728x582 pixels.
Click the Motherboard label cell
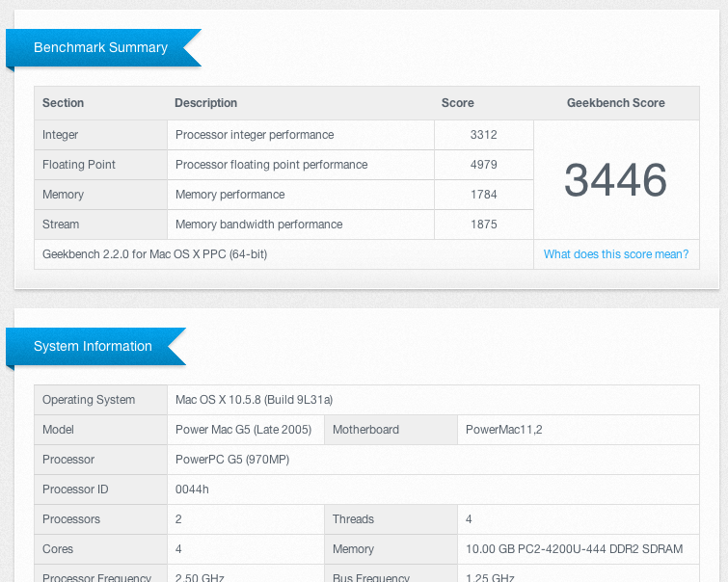coord(391,430)
